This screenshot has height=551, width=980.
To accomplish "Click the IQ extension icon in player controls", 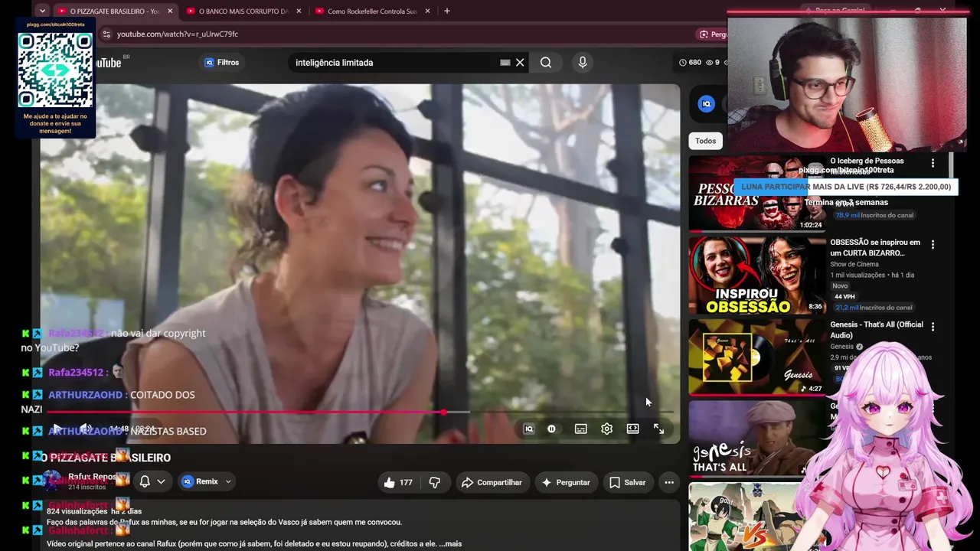I will click(528, 429).
